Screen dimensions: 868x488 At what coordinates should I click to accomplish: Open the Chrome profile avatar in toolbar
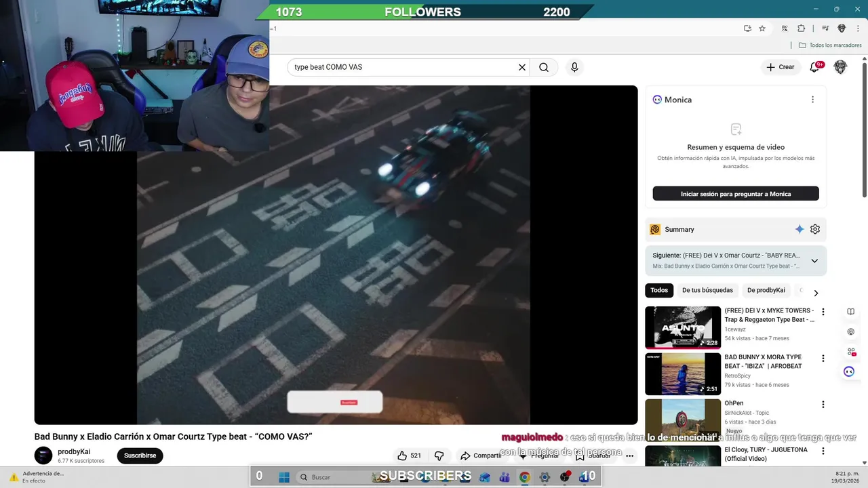[842, 28]
